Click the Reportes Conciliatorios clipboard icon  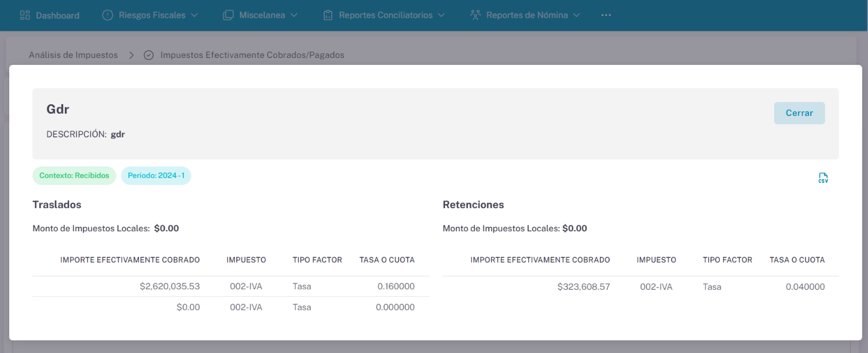328,15
